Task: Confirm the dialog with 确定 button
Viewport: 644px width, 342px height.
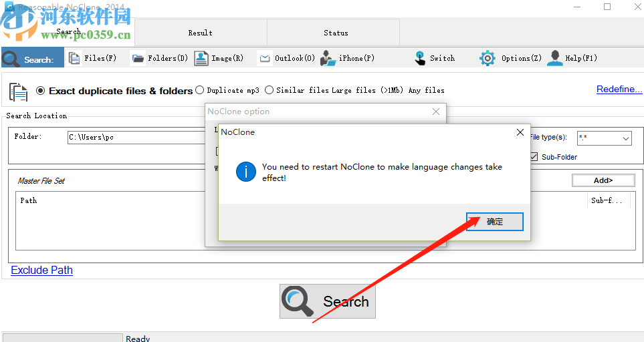Action: 494,222
